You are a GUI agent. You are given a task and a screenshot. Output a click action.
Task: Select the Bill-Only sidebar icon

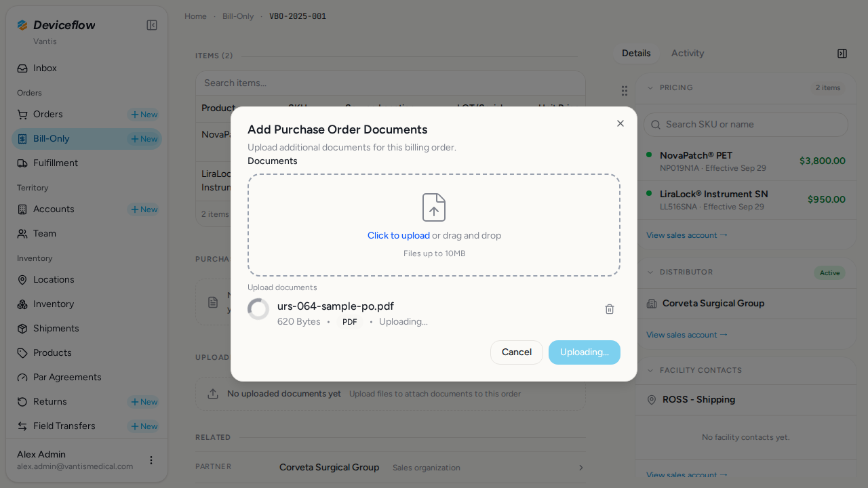tap(22, 139)
